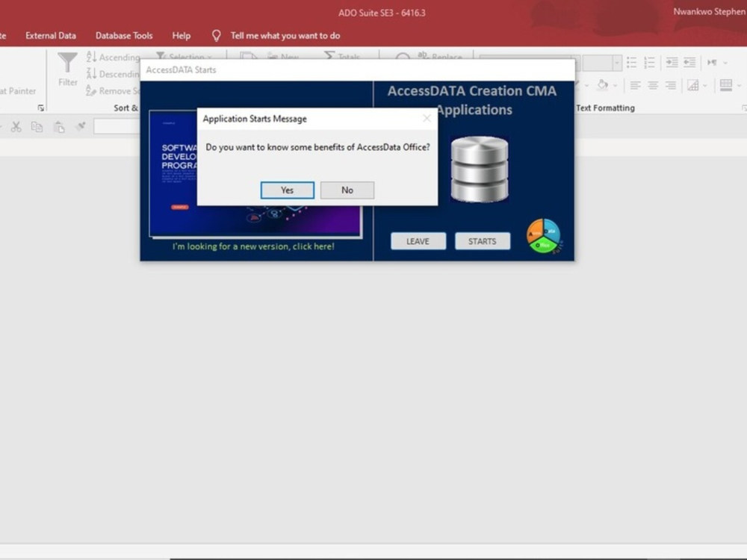Viewport: 747px width, 560px height.
Task: Click the align right icon
Action: click(x=670, y=85)
